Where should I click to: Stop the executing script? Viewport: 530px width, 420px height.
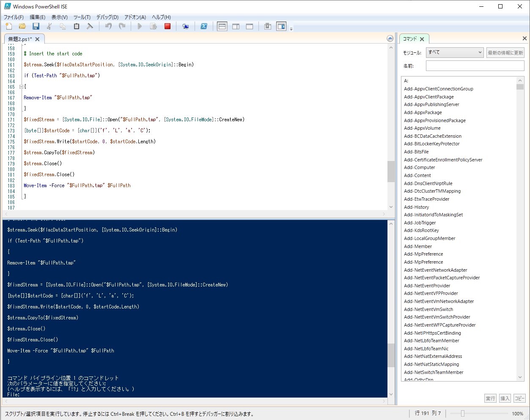(x=167, y=26)
